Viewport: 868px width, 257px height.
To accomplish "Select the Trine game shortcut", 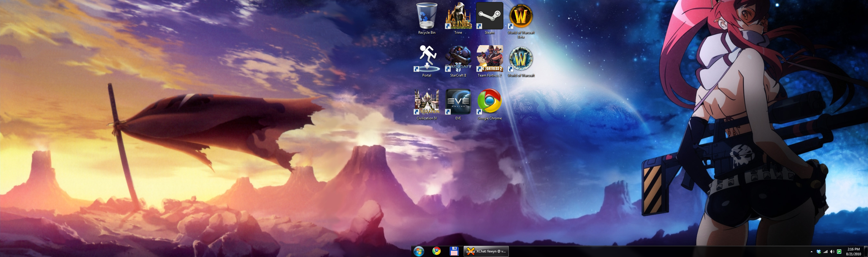I will pyautogui.click(x=458, y=17).
